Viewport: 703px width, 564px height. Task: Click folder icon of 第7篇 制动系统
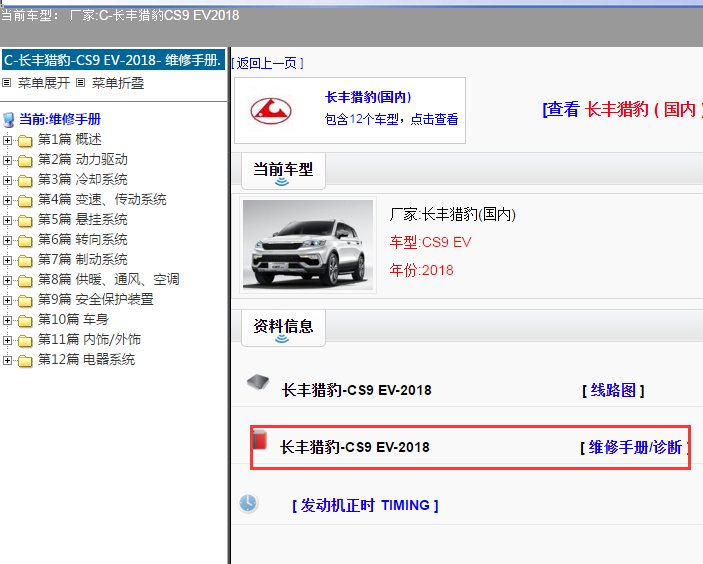pos(25,260)
